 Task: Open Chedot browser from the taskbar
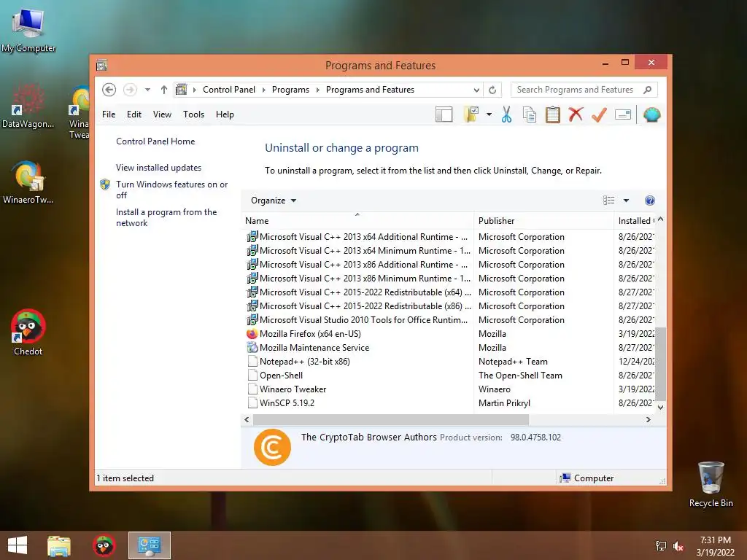[104, 545]
